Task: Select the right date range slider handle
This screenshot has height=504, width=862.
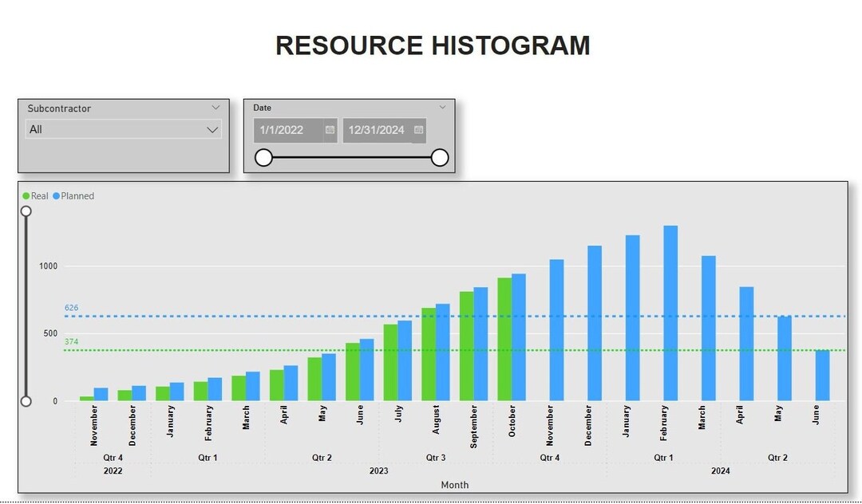Action: (439, 157)
